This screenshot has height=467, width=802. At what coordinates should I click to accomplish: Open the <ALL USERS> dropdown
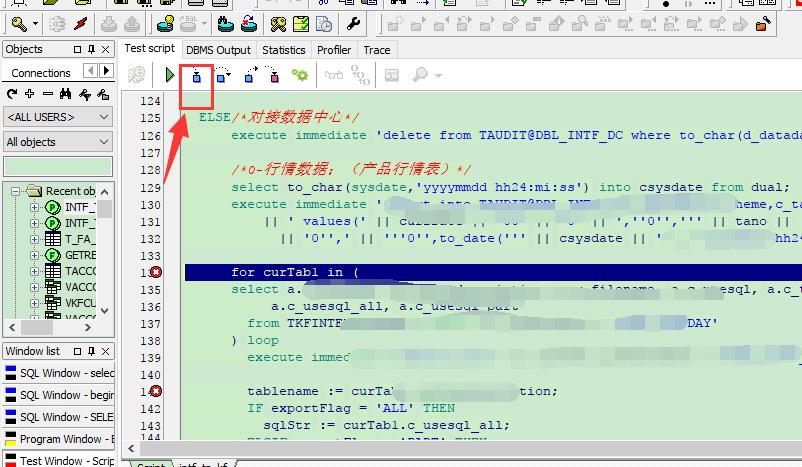[58, 117]
